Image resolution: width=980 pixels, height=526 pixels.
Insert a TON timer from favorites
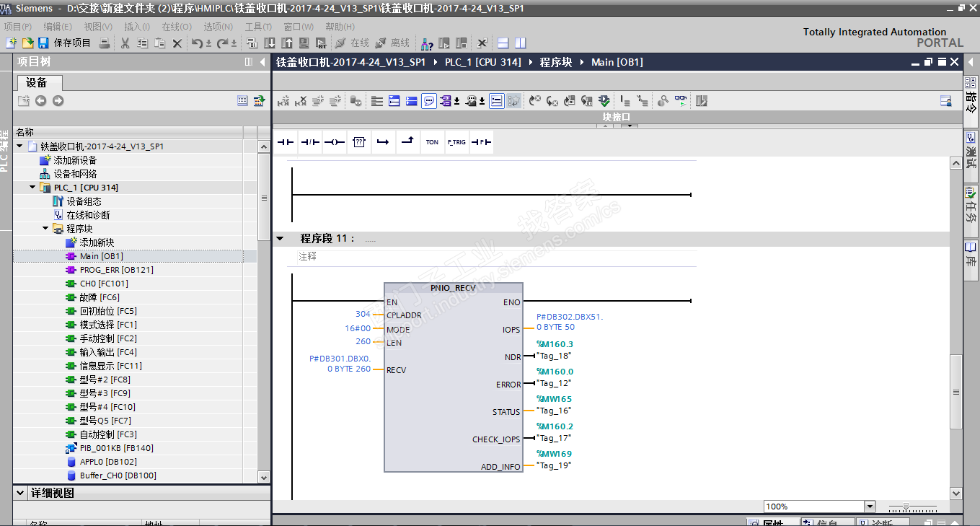(x=432, y=142)
